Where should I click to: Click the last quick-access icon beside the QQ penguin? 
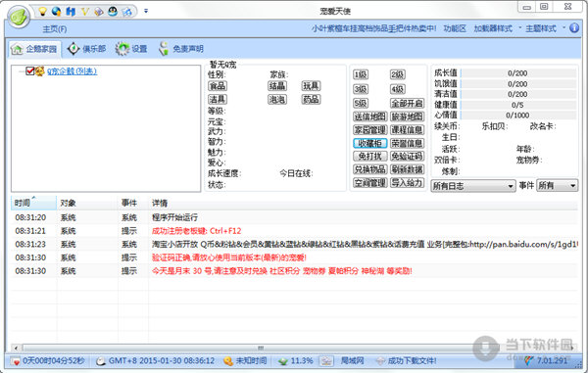(x=127, y=12)
